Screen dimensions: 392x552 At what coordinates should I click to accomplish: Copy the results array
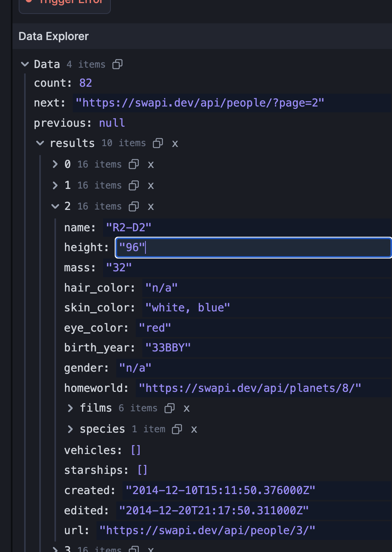pos(158,143)
